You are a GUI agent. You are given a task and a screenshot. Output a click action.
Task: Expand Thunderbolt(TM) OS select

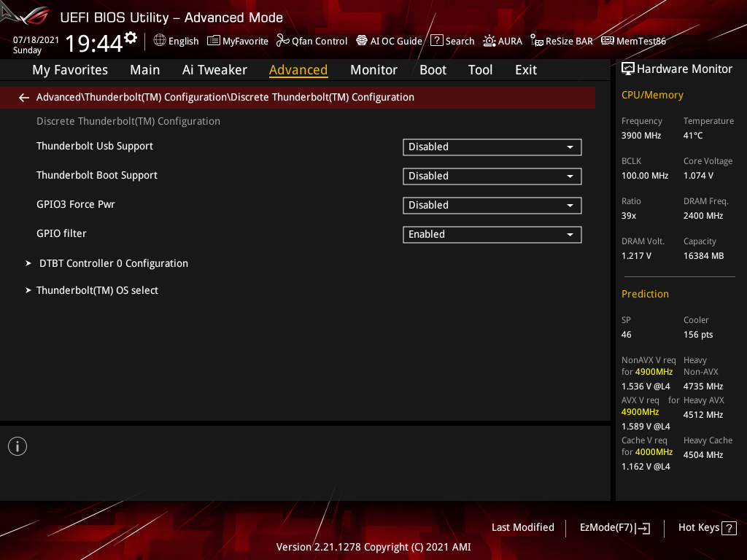(98, 290)
